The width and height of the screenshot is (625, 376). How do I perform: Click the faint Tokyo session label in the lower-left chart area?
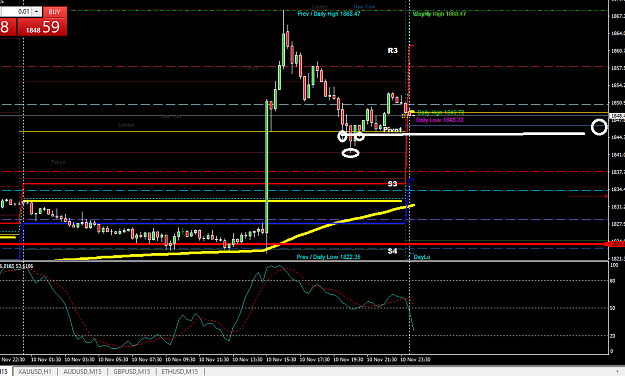click(58, 162)
